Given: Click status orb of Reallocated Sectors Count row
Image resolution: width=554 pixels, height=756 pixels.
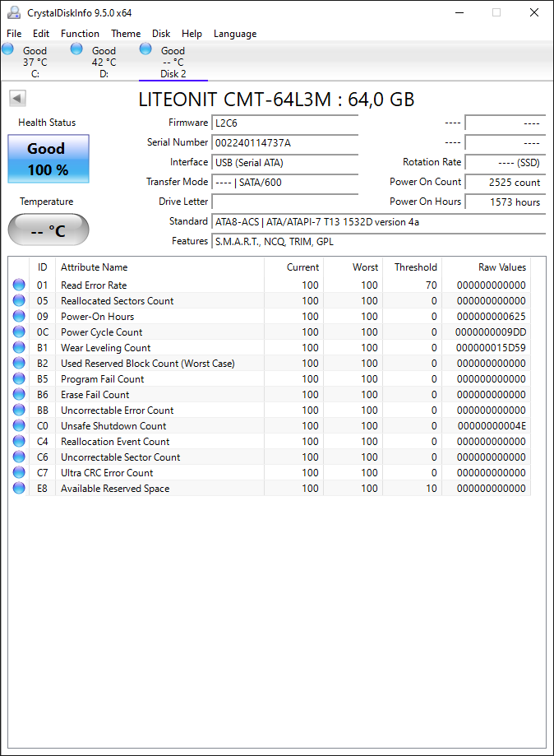Looking at the screenshot, I should click(19, 300).
